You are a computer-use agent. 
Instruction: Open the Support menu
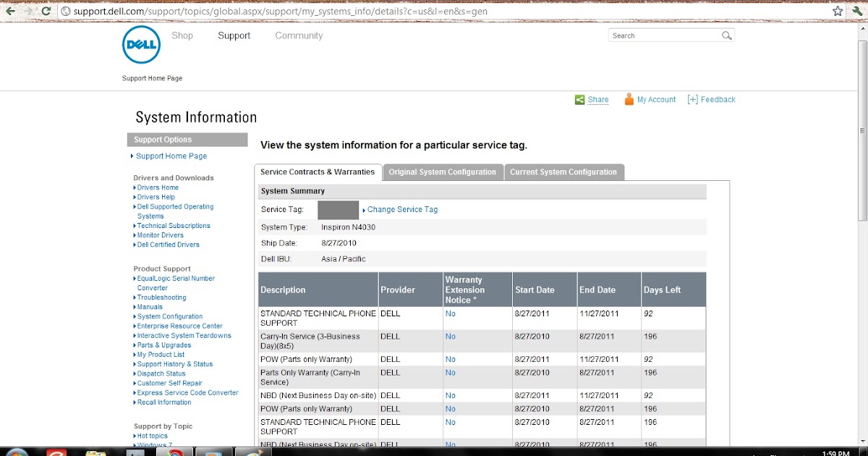coord(234,35)
